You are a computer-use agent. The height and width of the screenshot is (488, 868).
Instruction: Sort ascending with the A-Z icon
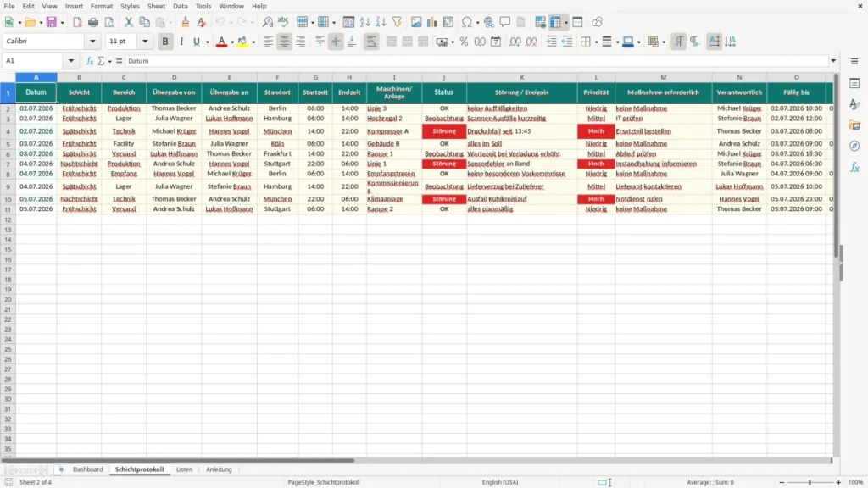click(364, 22)
